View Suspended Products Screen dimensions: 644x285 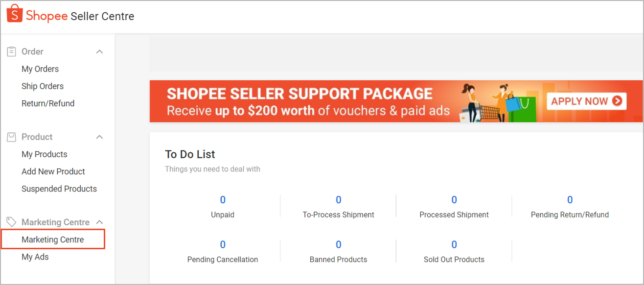(59, 189)
